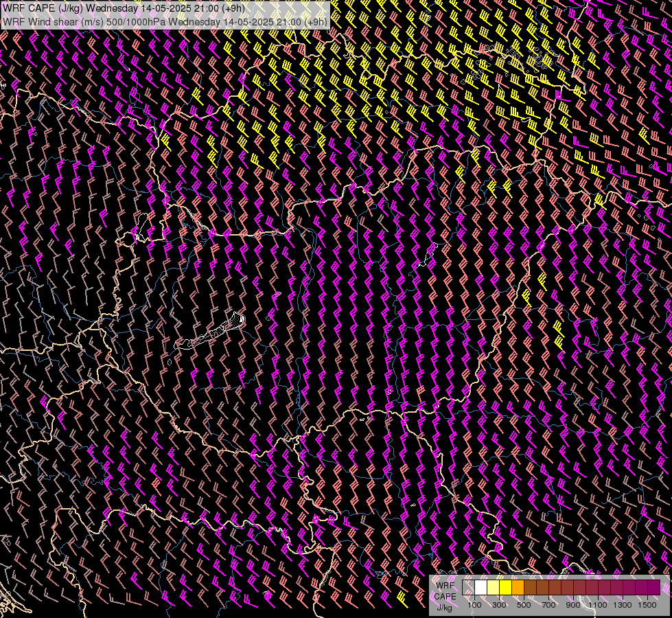Screen dimensions: 672x618
Task: Select the pale yellow CAPE legend swatch
Action: [x=494, y=588]
